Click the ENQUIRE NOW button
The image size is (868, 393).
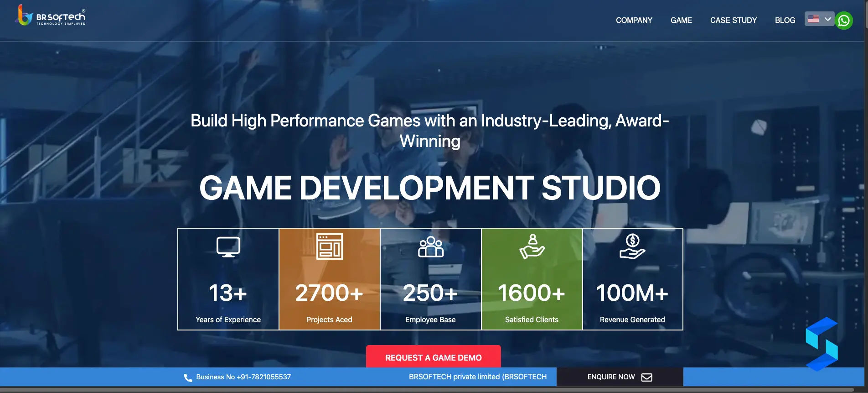point(620,377)
